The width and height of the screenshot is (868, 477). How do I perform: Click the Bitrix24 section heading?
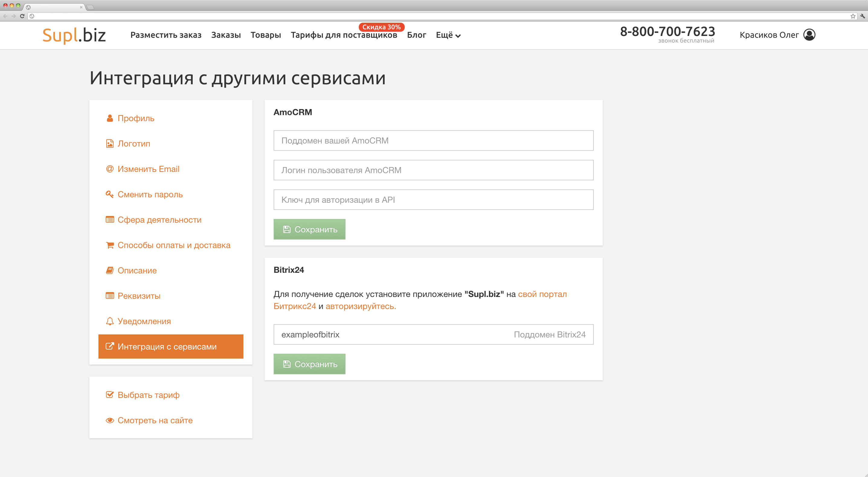[x=289, y=270]
